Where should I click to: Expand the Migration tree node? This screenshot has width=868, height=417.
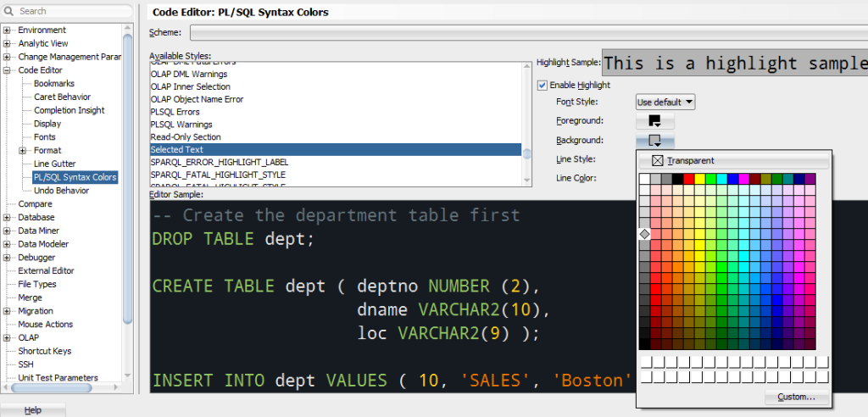point(7,311)
